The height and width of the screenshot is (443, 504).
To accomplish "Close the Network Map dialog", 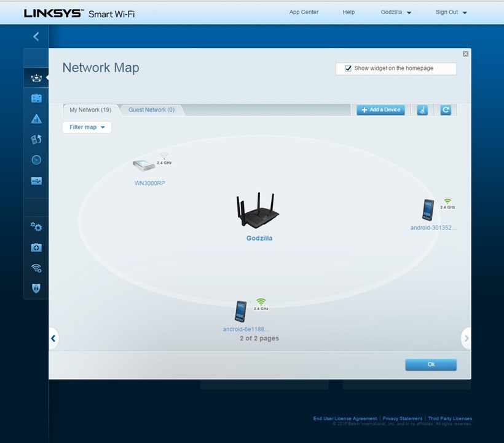I will click(x=465, y=54).
